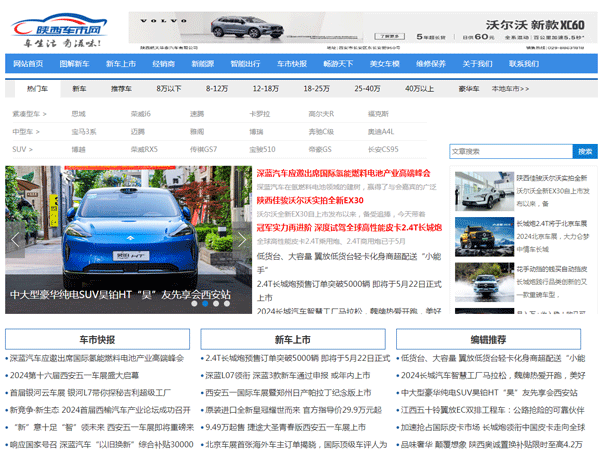The height and width of the screenshot is (449, 600).
Task: Switch to the 热门车 tab
Action: pos(38,89)
